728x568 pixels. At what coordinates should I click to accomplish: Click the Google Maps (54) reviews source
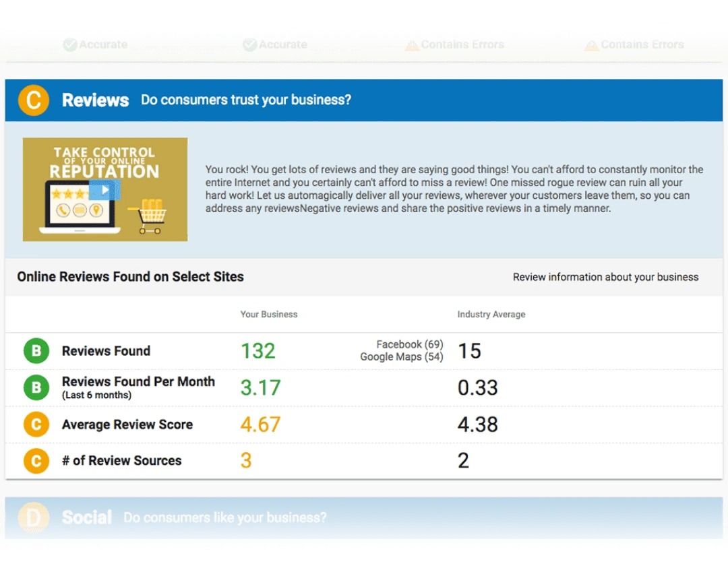pyautogui.click(x=402, y=357)
